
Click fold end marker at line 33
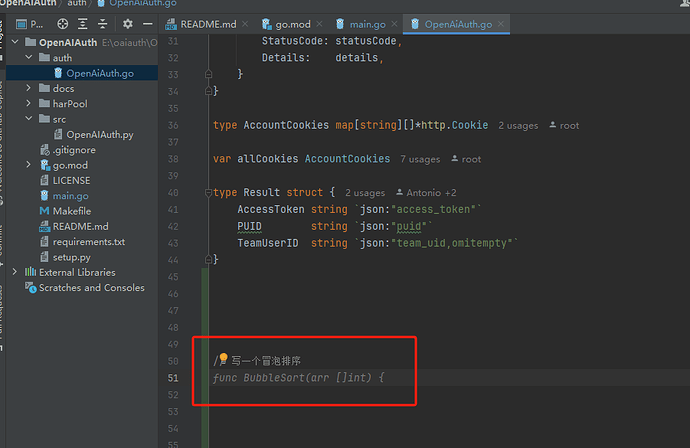(x=208, y=74)
